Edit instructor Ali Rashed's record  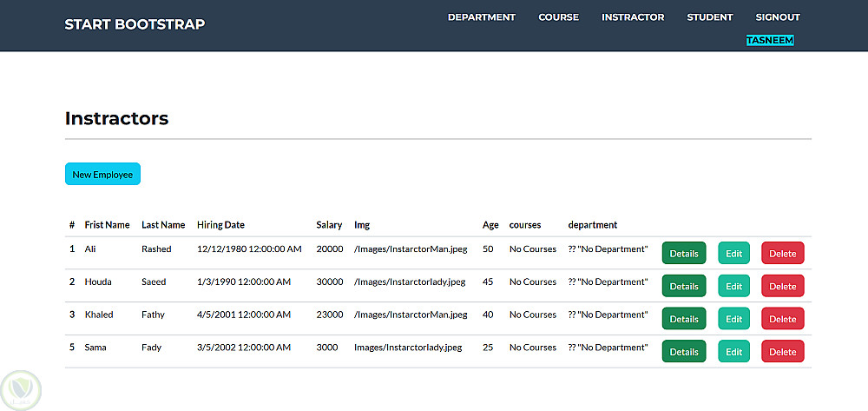click(733, 254)
